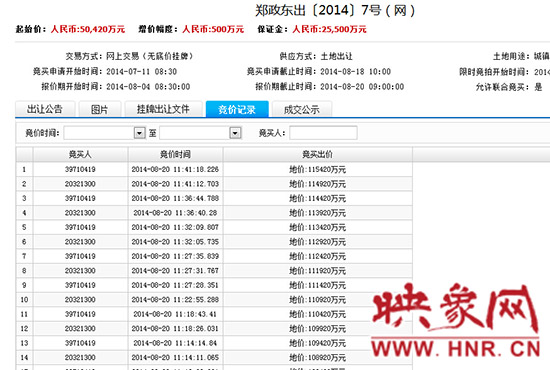Select bid price 地价:113920万元
This screenshot has width=550, height=370.
317,213
